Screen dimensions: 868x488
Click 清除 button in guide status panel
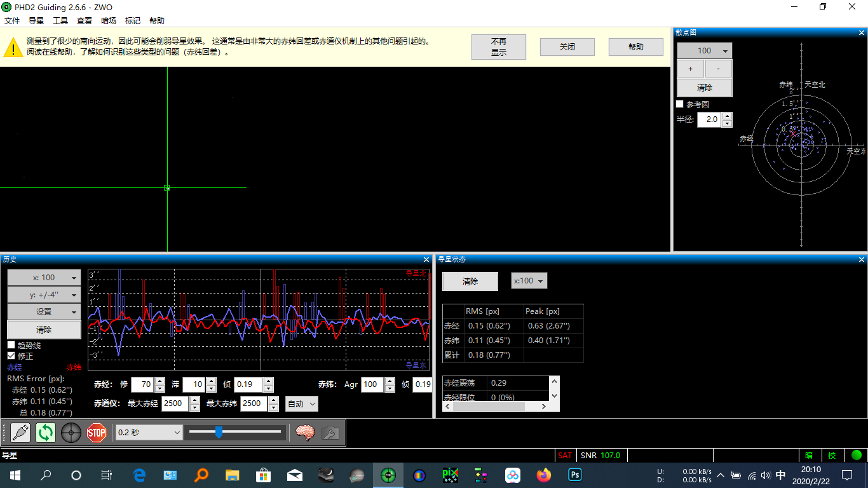tap(470, 281)
